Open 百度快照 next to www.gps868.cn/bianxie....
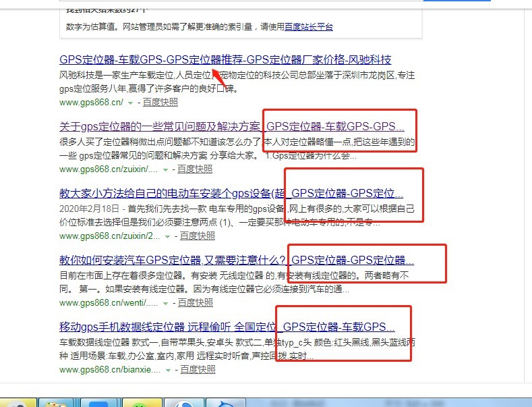This screenshot has height=407, width=532. coord(198,369)
